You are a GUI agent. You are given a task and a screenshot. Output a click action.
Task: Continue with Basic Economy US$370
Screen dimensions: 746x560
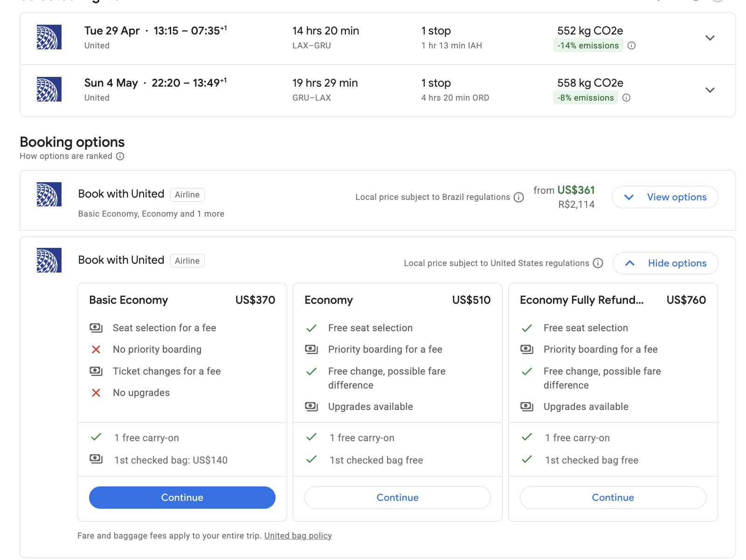(x=182, y=498)
